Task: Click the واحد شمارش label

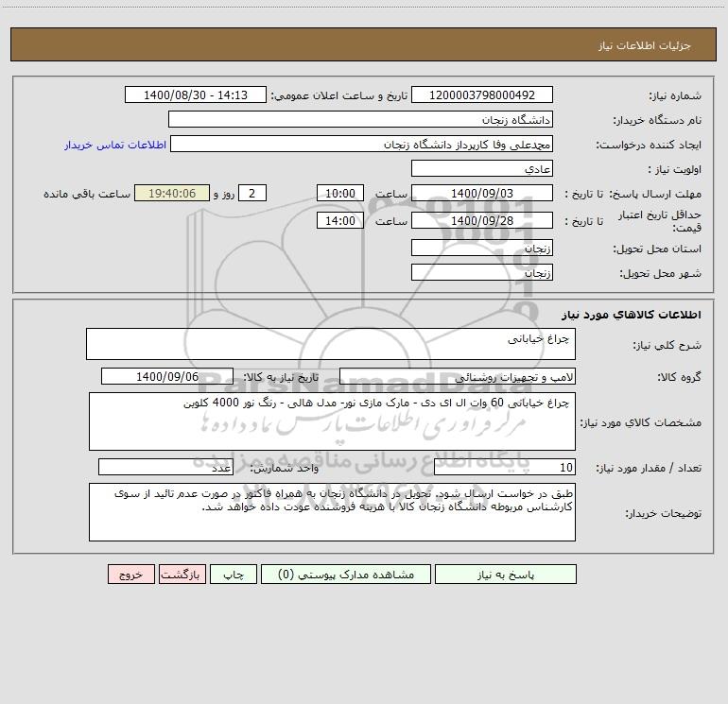Action: coord(285,469)
